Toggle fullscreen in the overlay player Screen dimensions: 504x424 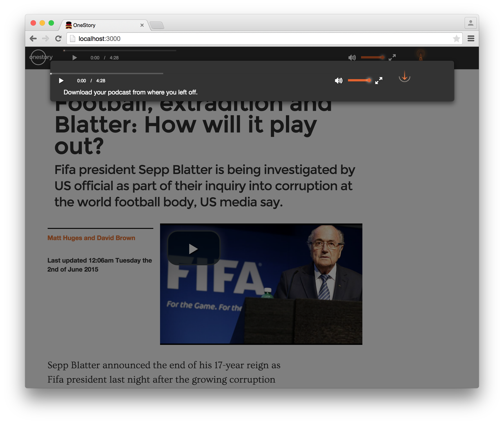(379, 81)
